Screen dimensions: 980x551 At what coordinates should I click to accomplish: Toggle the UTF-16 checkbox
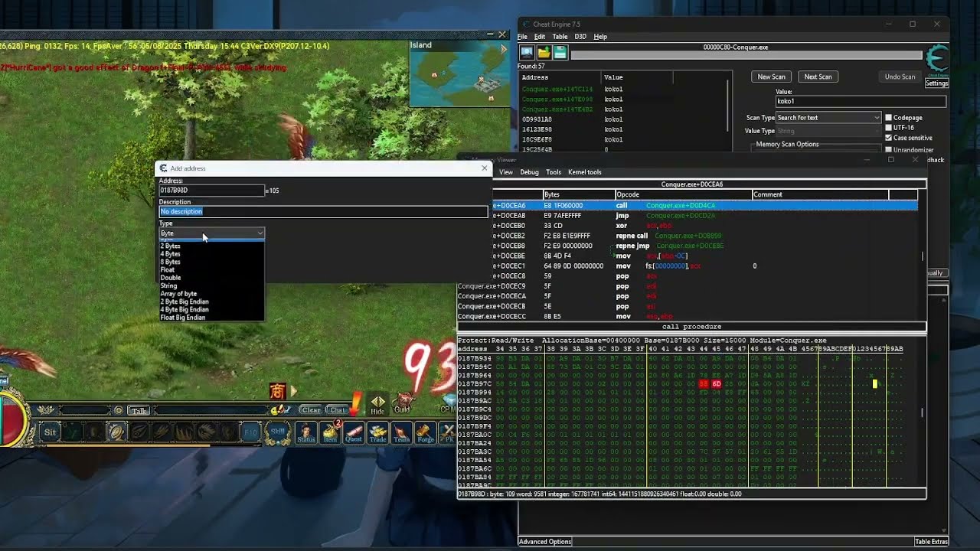click(888, 128)
